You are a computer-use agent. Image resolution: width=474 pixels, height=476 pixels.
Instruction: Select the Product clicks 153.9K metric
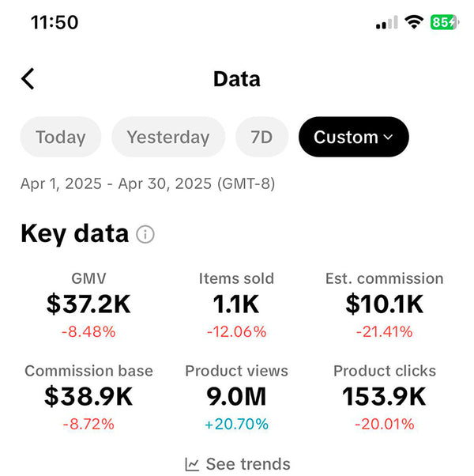[x=384, y=396]
